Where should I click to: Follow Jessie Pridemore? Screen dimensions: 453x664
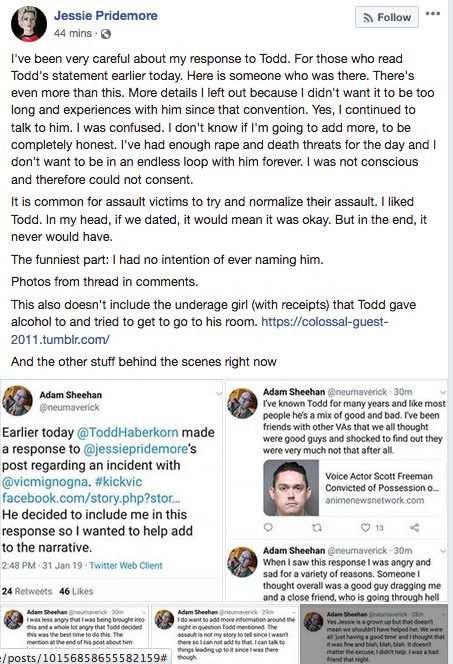coord(387,17)
